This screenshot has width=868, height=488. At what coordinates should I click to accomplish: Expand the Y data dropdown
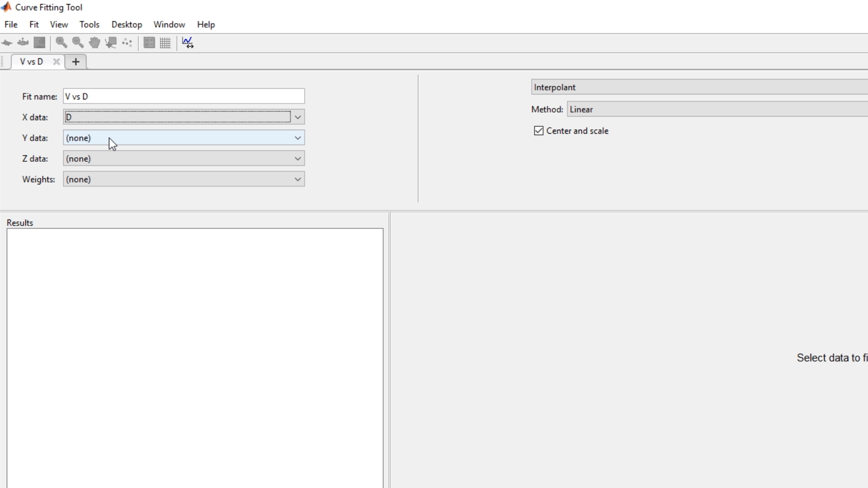[297, 138]
